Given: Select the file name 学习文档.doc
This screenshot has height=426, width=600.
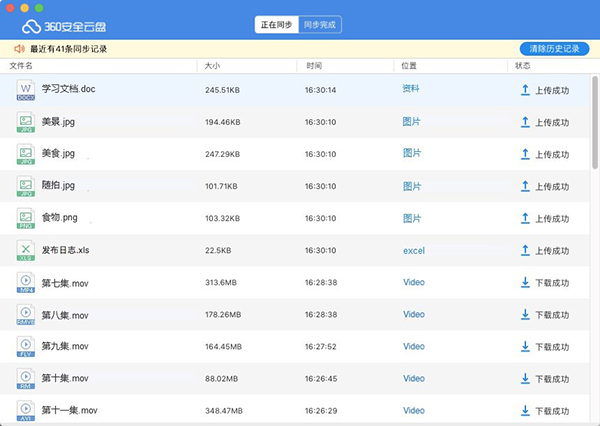Looking at the screenshot, I should [68, 89].
